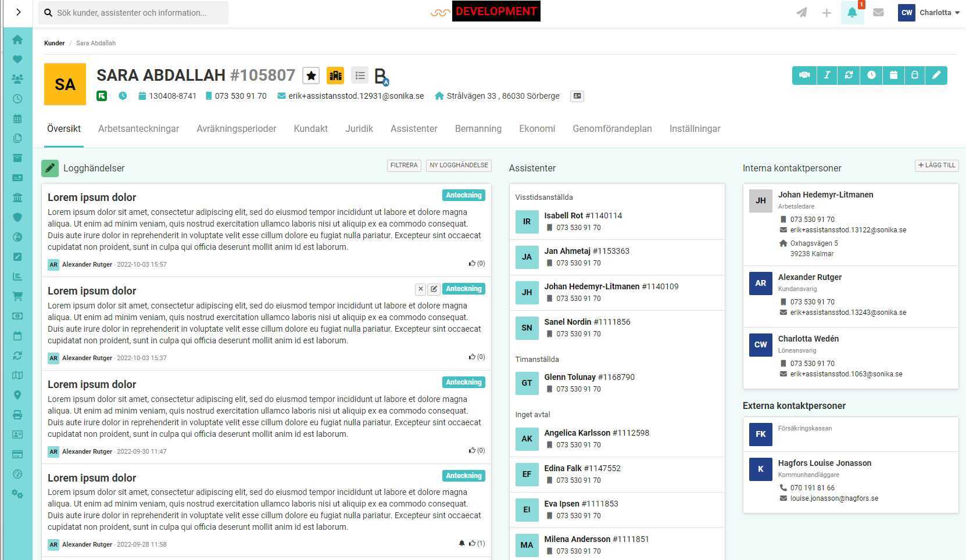
Task: Click the list icon beside customer name
Action: 360,76
